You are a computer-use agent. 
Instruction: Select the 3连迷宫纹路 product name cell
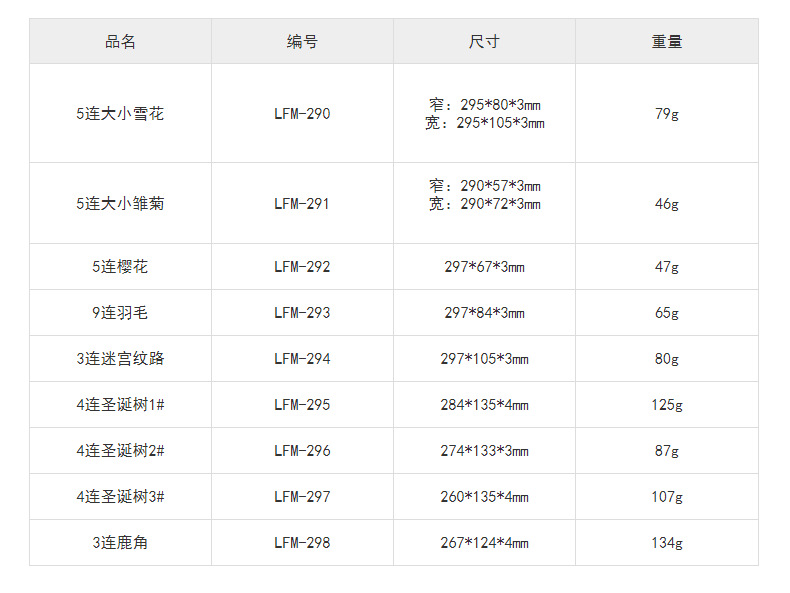120,359
